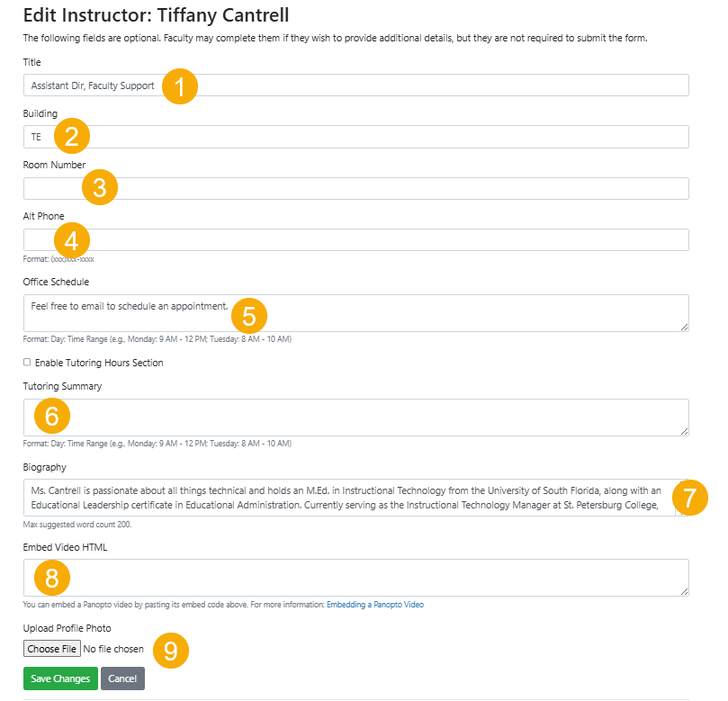The image size is (728, 701).
Task: Click orange marker number 1
Action: pos(180,87)
